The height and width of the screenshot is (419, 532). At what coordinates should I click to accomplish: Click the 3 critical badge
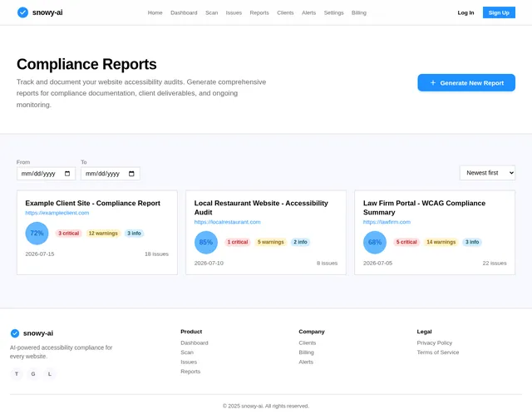[68, 233]
